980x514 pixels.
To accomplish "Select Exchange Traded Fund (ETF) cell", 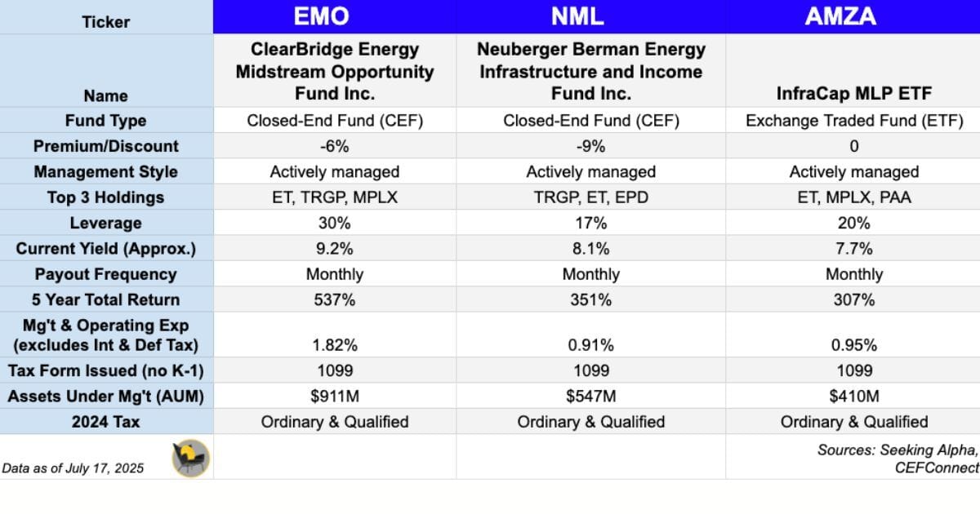I will click(x=853, y=121).
